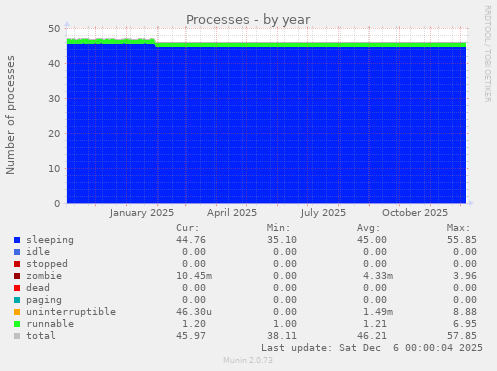497x371 pixels.
Task: Select the 'runnable' legend label
Action: click(50, 324)
